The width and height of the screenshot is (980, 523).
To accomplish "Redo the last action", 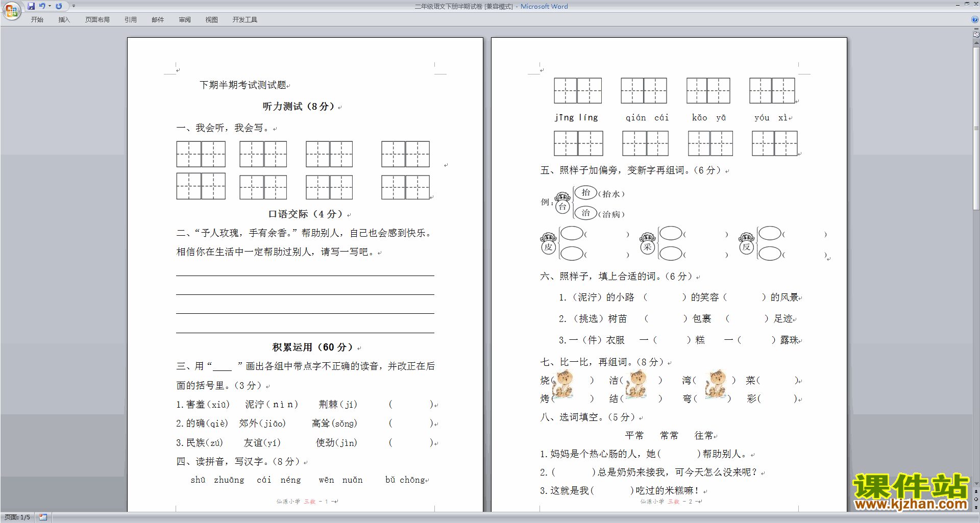I will [59, 6].
